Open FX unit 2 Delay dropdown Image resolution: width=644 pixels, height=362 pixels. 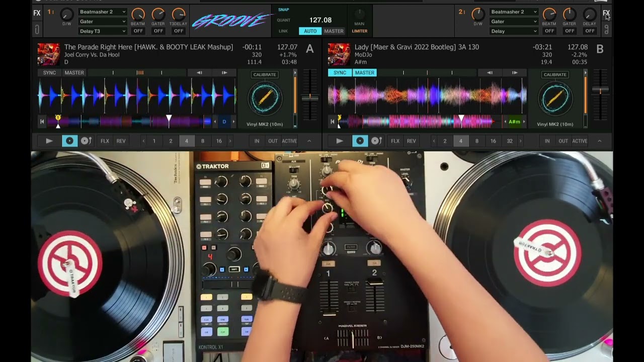point(514,31)
